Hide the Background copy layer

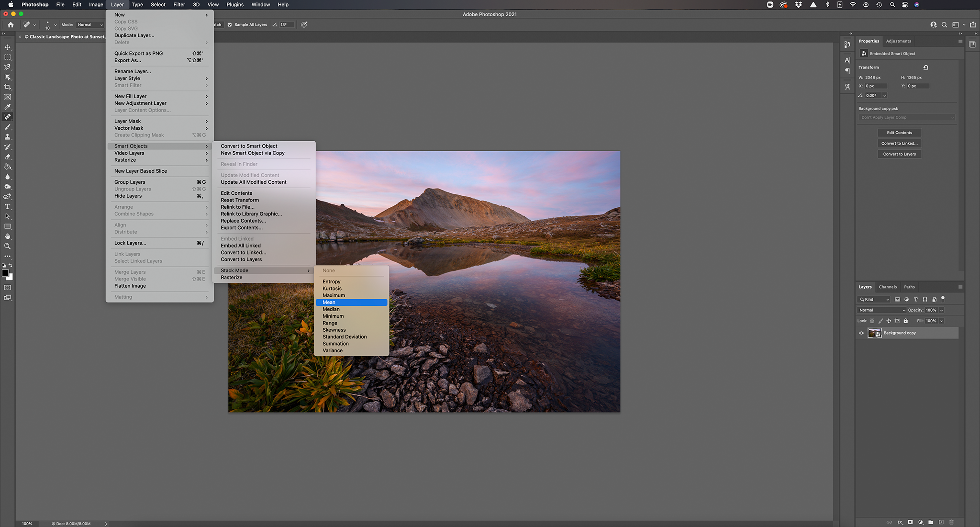(x=861, y=333)
